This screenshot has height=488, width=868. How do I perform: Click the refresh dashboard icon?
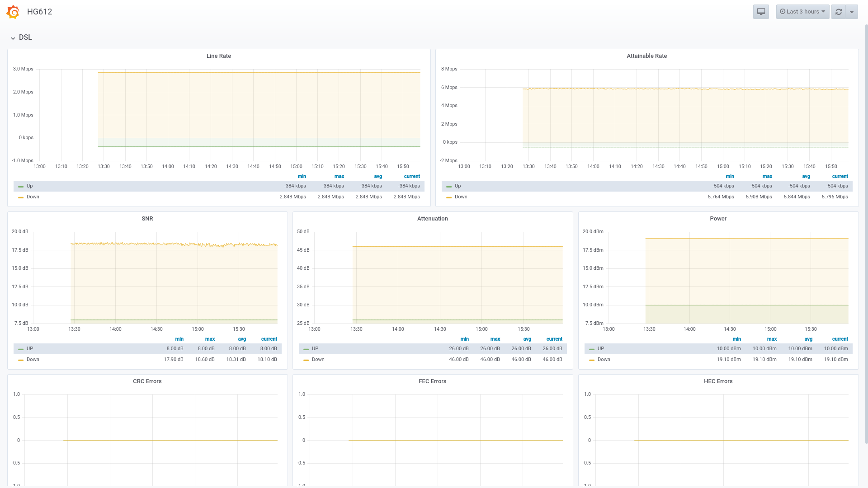point(839,12)
